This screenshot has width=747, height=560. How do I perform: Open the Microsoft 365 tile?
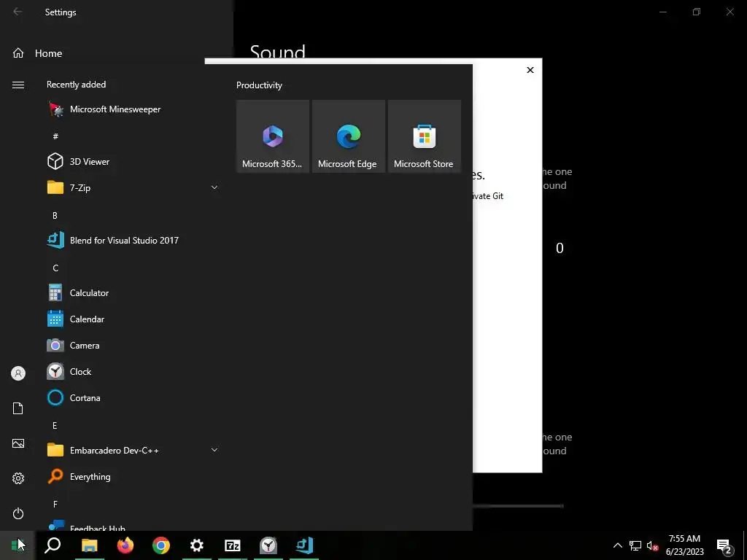273,136
